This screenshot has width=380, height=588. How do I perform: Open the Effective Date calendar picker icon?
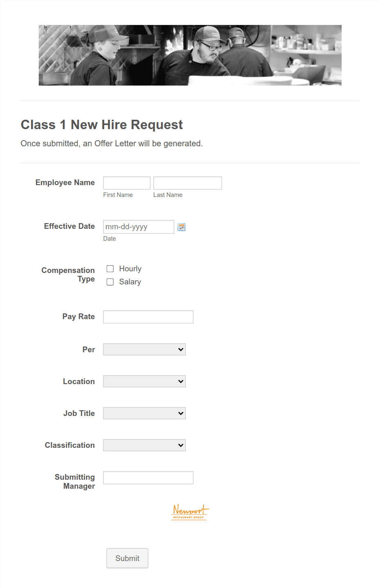(x=182, y=227)
